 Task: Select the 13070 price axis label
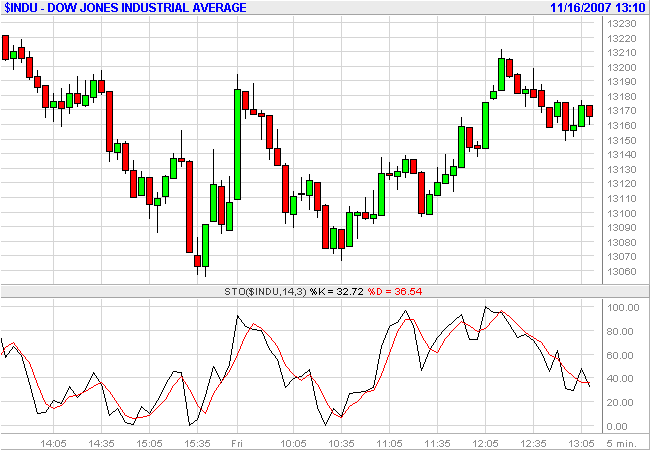[x=621, y=257]
